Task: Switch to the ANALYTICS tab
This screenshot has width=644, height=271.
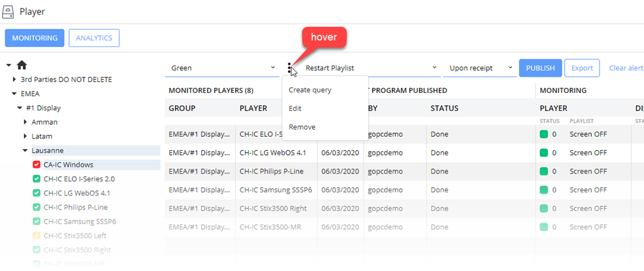Action: [94, 38]
